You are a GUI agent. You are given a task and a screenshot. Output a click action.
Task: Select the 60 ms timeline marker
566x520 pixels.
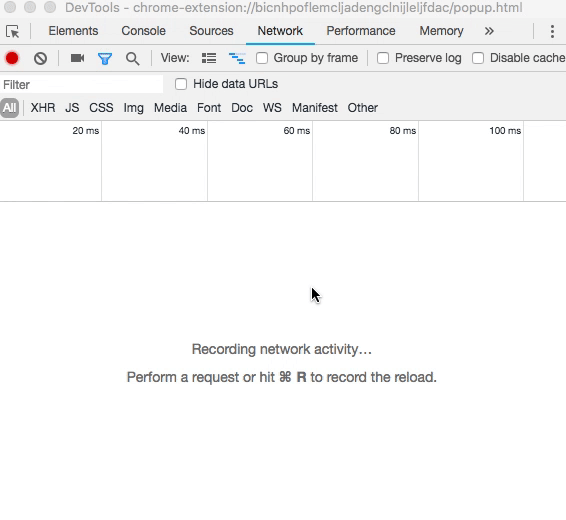(296, 131)
